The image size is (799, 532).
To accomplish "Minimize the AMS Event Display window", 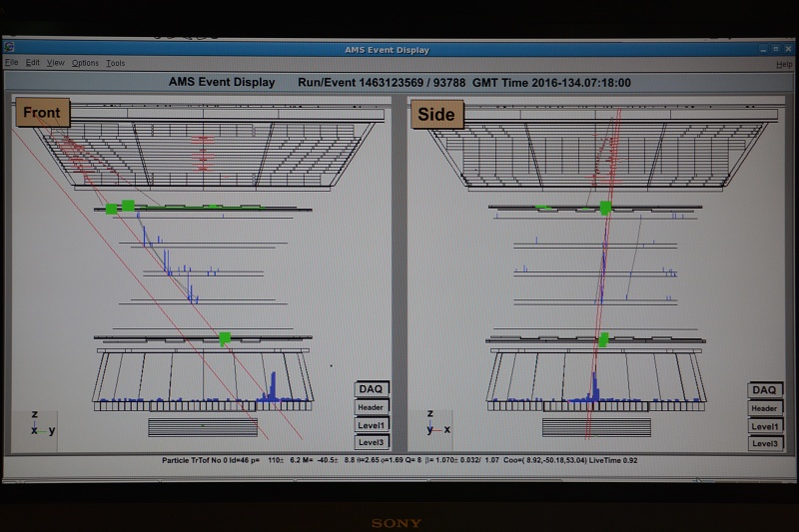I will coord(763,49).
